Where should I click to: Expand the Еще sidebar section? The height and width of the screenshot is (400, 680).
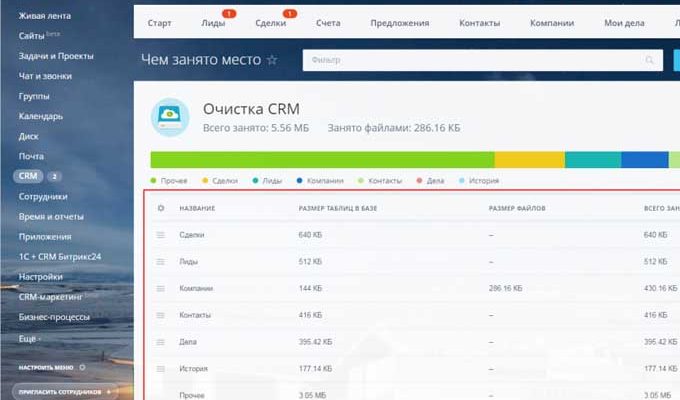tap(30, 339)
